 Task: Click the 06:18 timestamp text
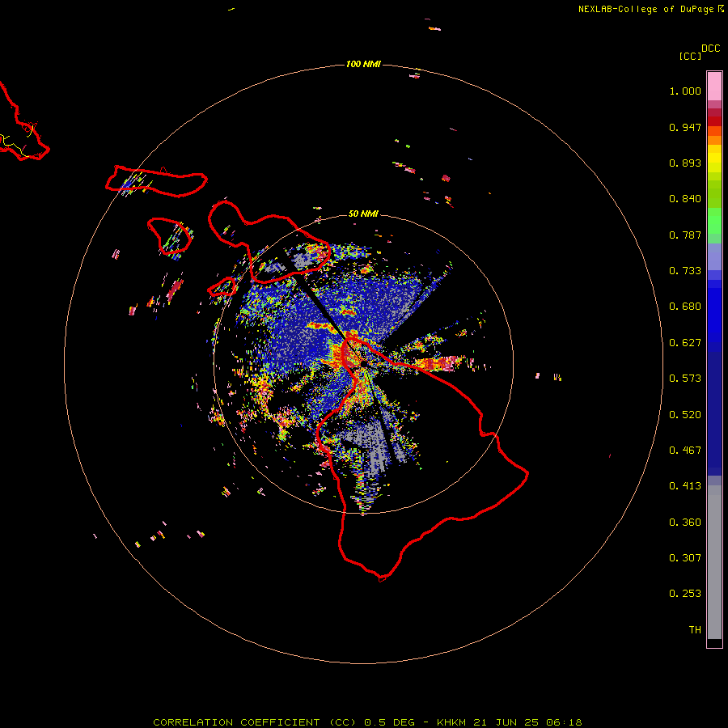[564, 722]
